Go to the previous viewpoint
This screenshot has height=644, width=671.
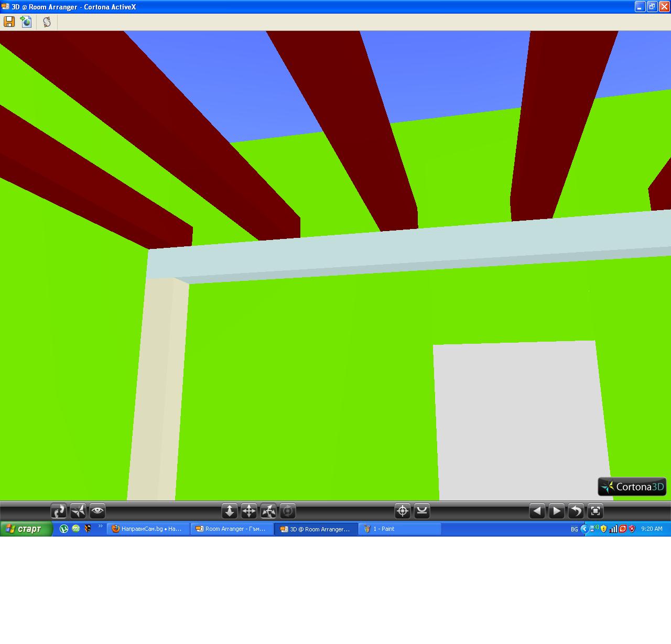(x=537, y=511)
